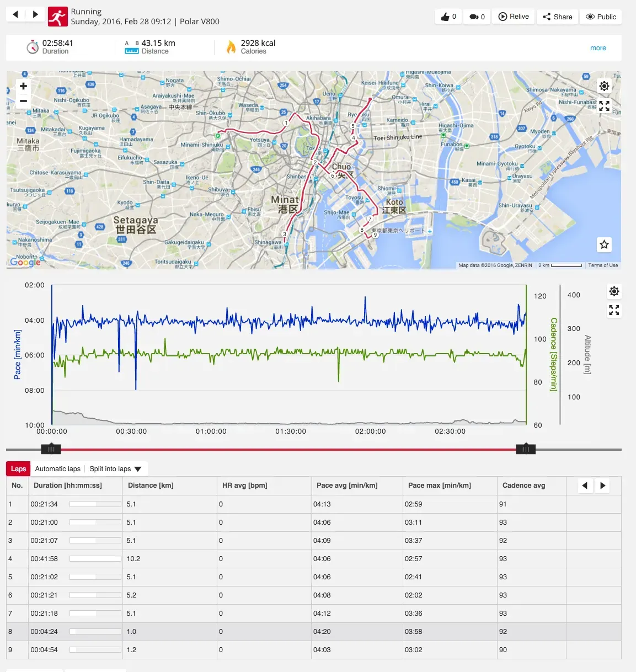Screen dimensions: 636x672
Task: Open the map settings gear icon
Action: click(x=604, y=86)
